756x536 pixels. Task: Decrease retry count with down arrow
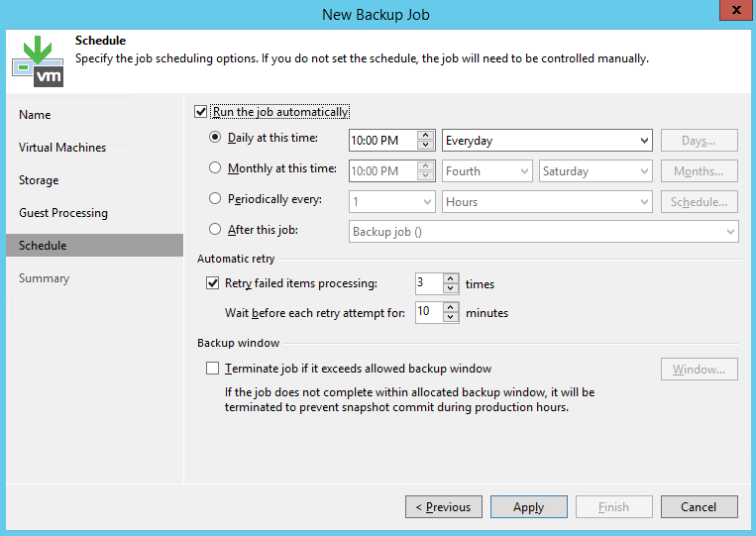click(x=451, y=288)
